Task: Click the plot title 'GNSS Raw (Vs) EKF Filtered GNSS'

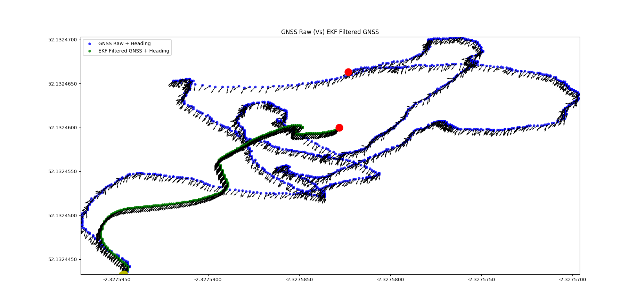Action: click(330, 32)
